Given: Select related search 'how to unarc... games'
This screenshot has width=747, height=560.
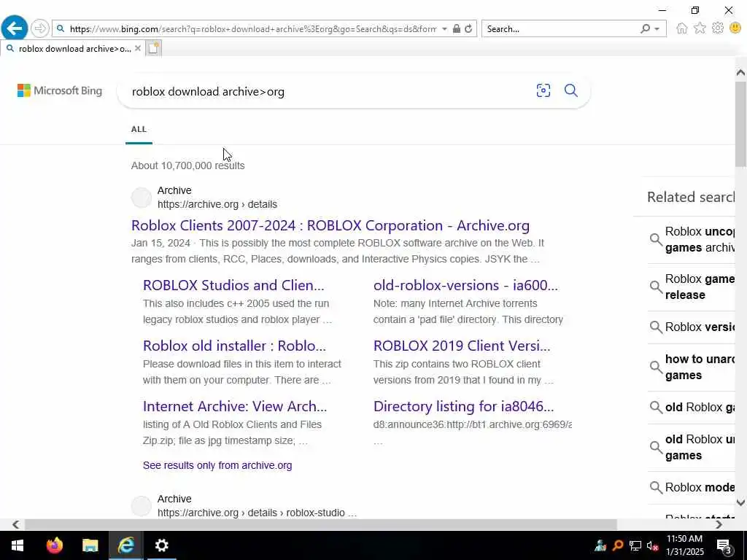Looking at the screenshot, I should pyautogui.click(x=692, y=367).
